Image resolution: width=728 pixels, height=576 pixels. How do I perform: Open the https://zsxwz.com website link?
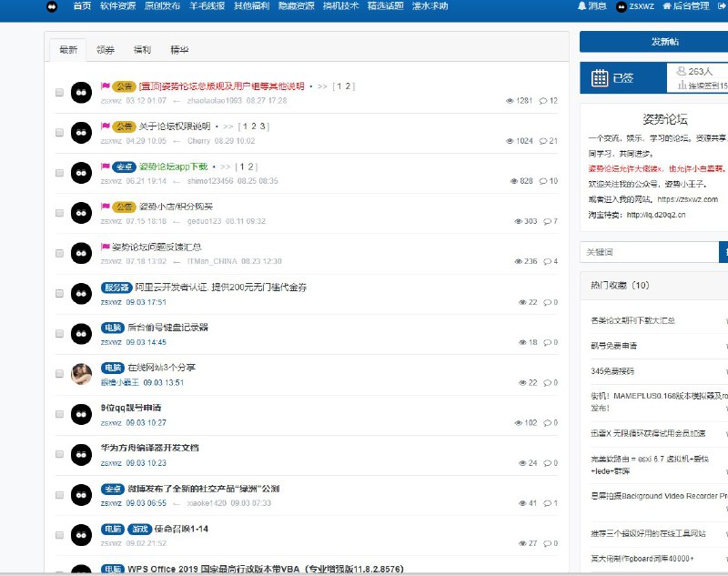tap(688, 199)
